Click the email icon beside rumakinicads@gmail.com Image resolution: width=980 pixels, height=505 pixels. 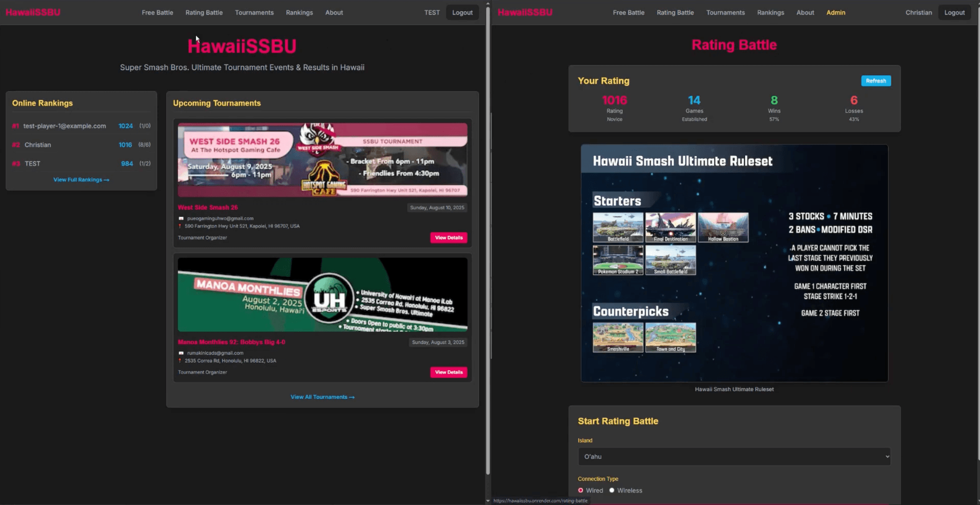(x=181, y=353)
